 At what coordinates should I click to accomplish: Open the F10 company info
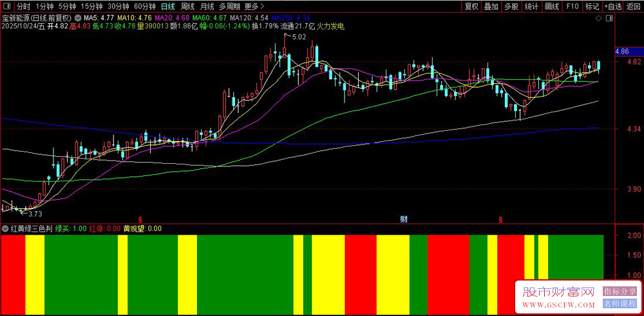tap(572, 6)
